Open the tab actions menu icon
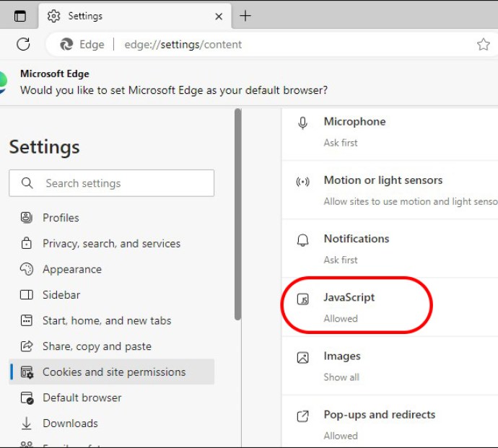This screenshot has width=498, height=448. point(20,16)
